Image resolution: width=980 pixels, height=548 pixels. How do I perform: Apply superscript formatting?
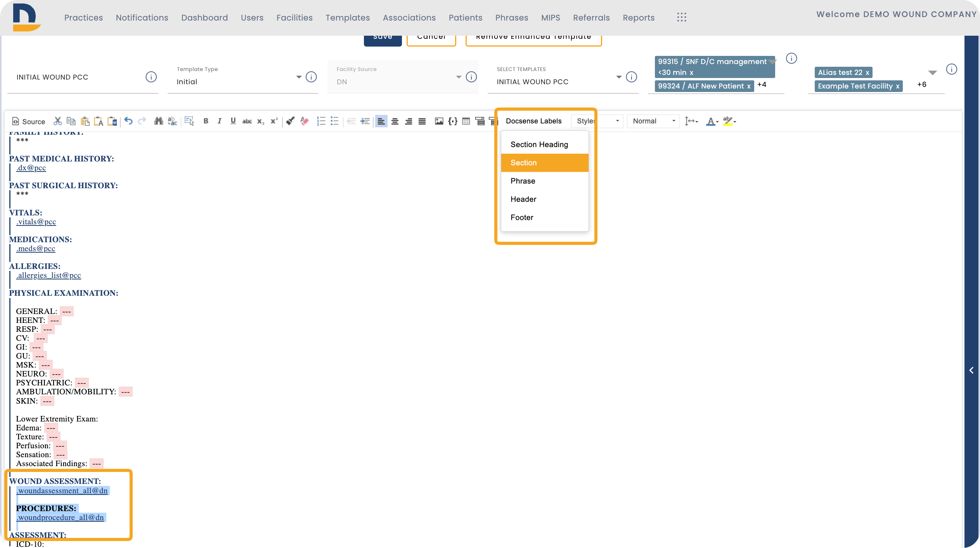[x=274, y=121]
